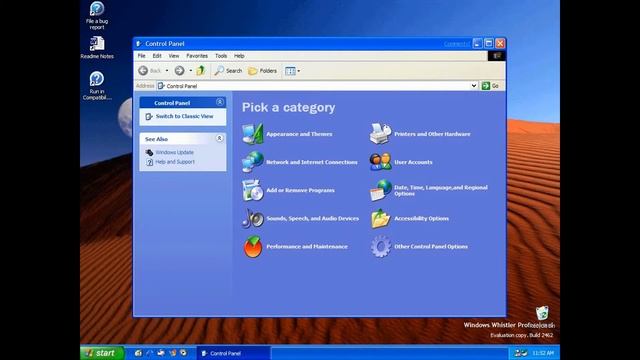Open the Views dropdown in the toolbar
This screenshot has width=640, height=360.
(293, 71)
